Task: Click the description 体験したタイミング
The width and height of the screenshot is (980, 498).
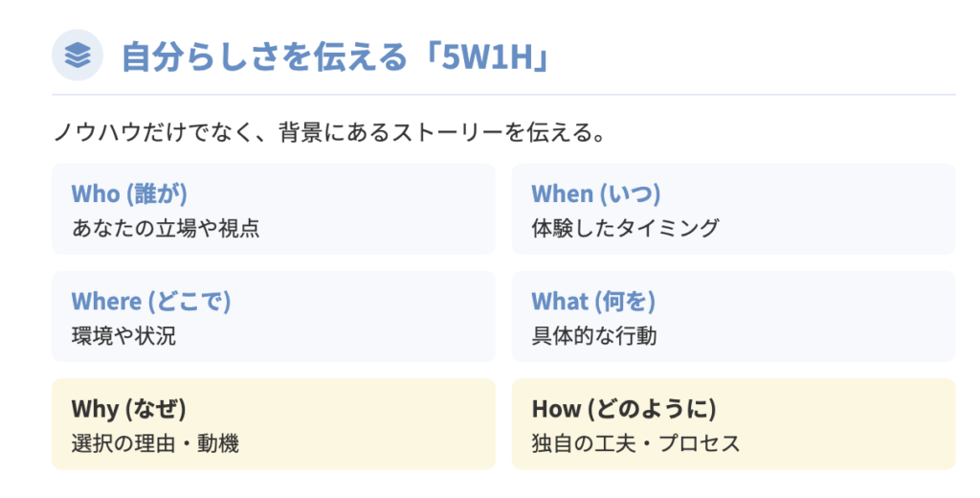Action: coord(625,228)
